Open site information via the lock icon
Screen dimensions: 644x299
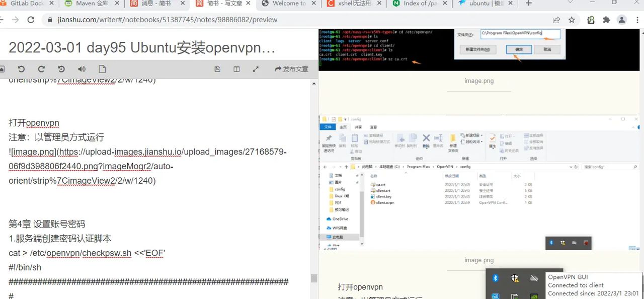pos(51,20)
